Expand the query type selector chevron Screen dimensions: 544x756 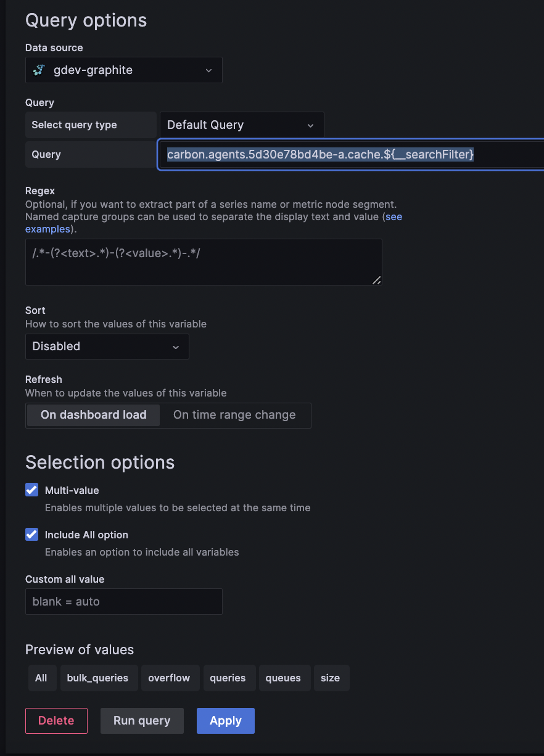[x=311, y=125]
